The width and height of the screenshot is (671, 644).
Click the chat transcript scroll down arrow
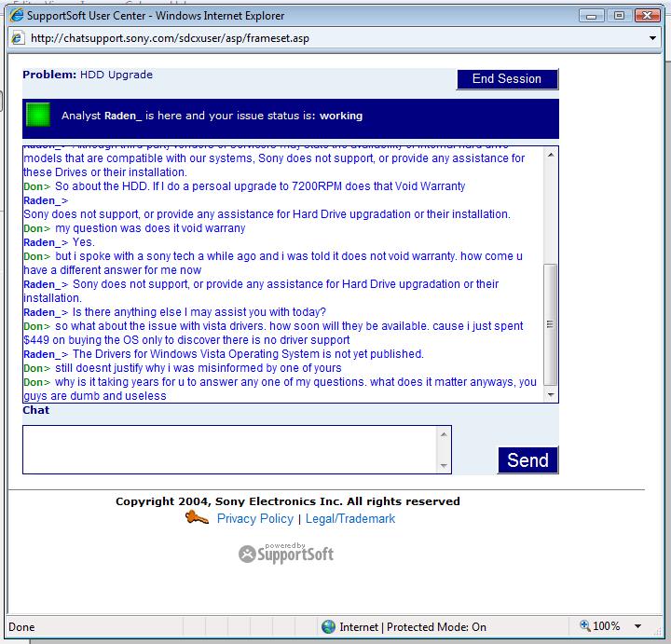pos(551,394)
